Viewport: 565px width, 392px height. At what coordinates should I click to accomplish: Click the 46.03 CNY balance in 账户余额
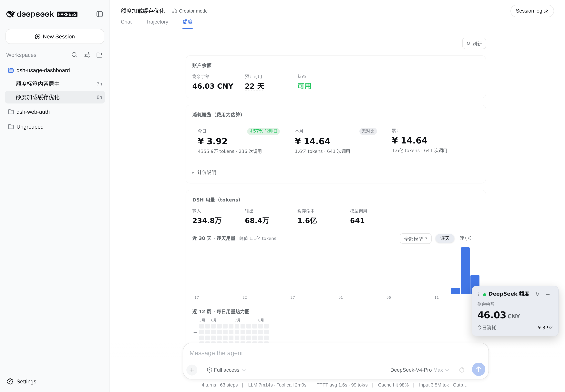[x=213, y=86]
